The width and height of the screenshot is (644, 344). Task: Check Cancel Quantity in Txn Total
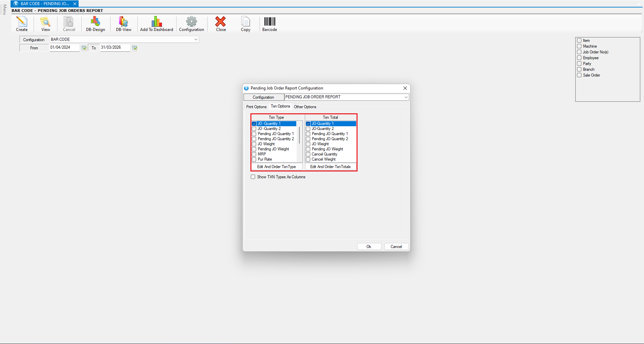click(308, 154)
